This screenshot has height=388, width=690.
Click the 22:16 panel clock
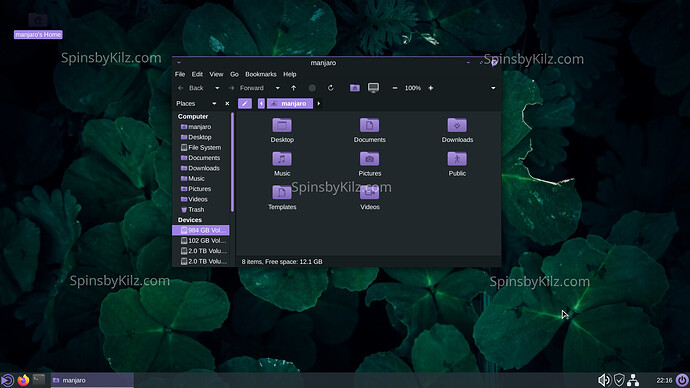point(664,380)
